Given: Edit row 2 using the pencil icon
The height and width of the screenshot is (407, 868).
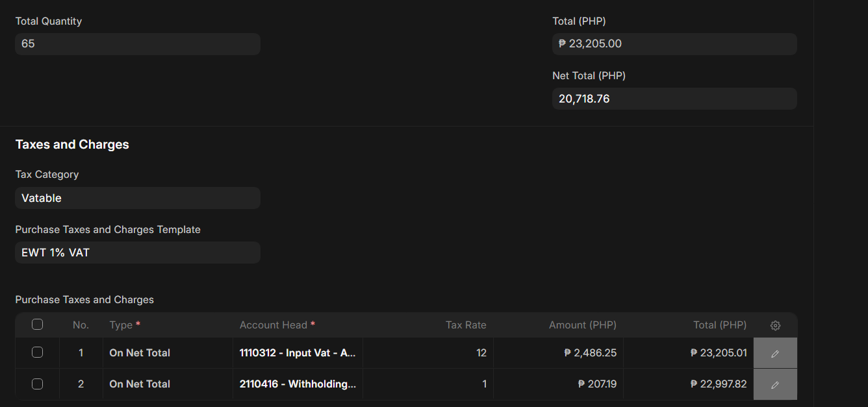Looking at the screenshot, I should (x=774, y=384).
